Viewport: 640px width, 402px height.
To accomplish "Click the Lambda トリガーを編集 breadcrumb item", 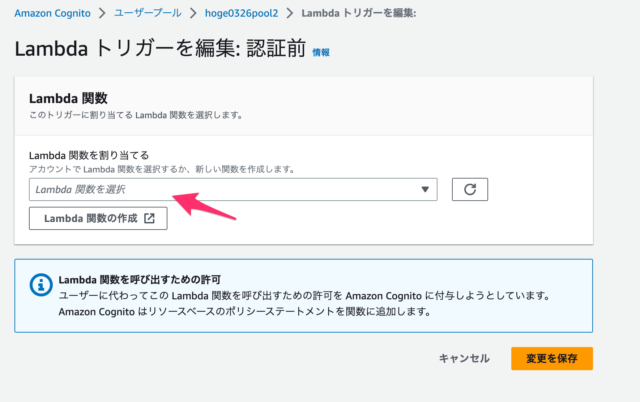I will 359,13.
